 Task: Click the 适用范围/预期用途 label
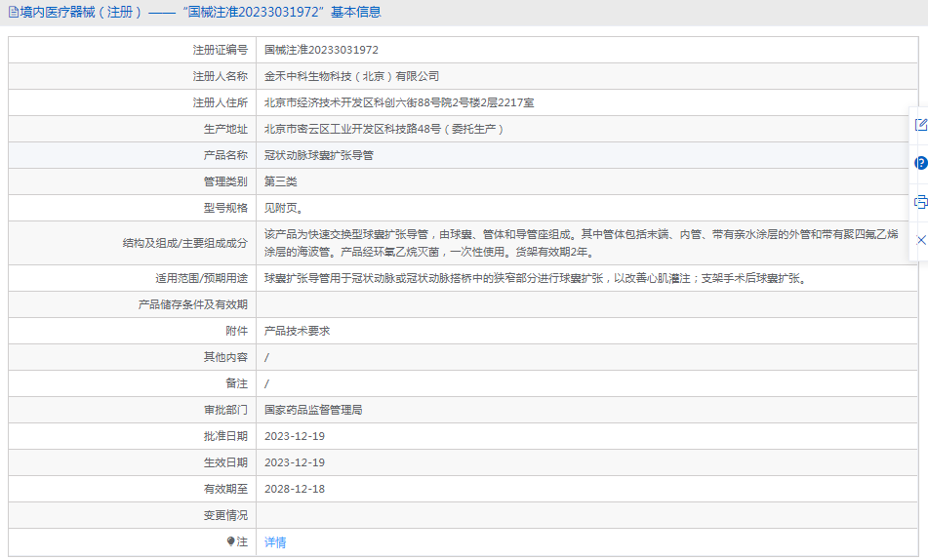[x=202, y=278]
